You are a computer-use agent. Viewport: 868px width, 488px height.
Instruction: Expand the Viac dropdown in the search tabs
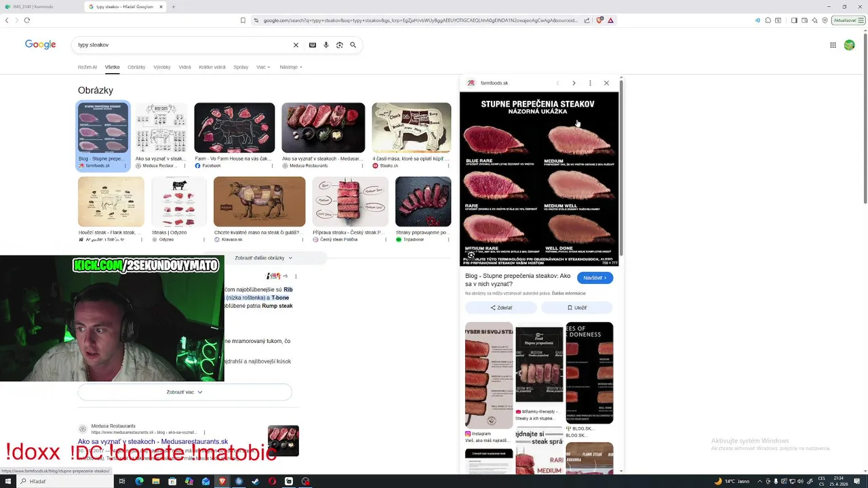pyautogui.click(x=263, y=67)
